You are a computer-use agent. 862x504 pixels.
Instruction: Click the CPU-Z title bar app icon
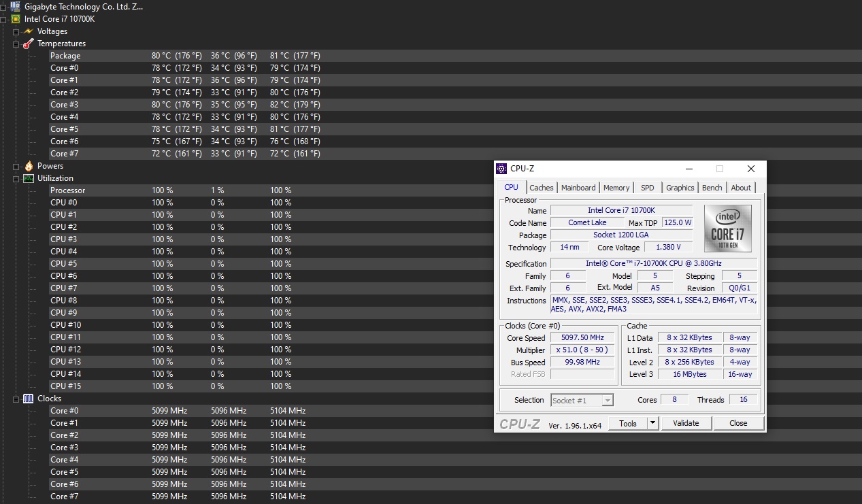[501, 169]
